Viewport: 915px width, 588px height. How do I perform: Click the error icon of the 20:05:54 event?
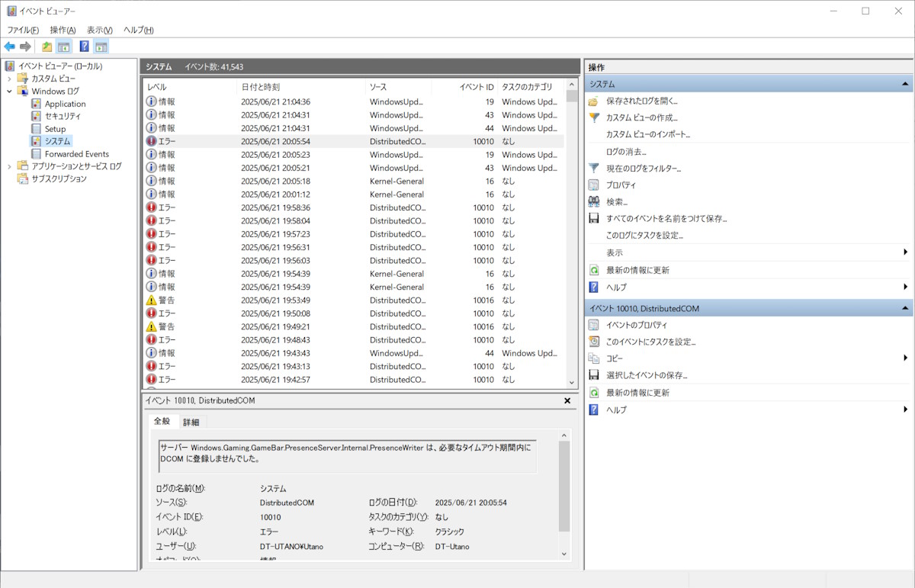click(151, 141)
